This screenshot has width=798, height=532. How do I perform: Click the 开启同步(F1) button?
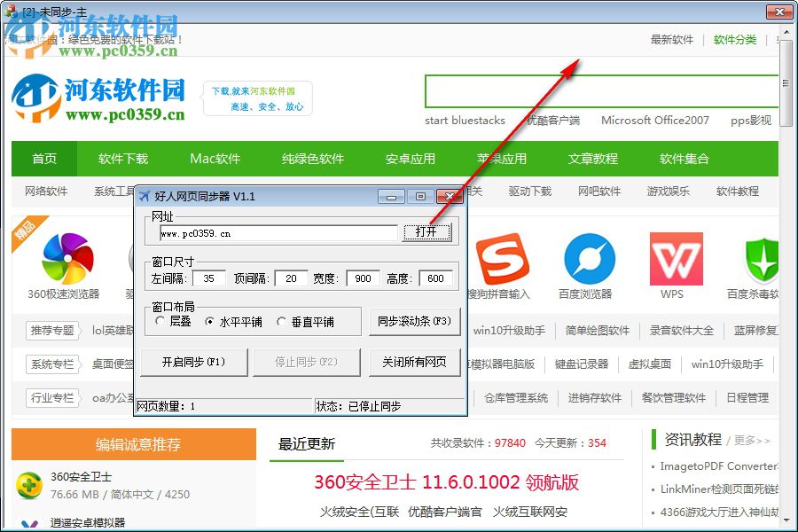tap(194, 362)
